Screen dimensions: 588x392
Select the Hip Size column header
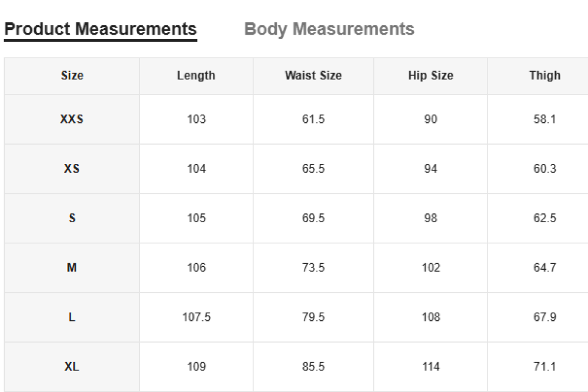[430, 76]
